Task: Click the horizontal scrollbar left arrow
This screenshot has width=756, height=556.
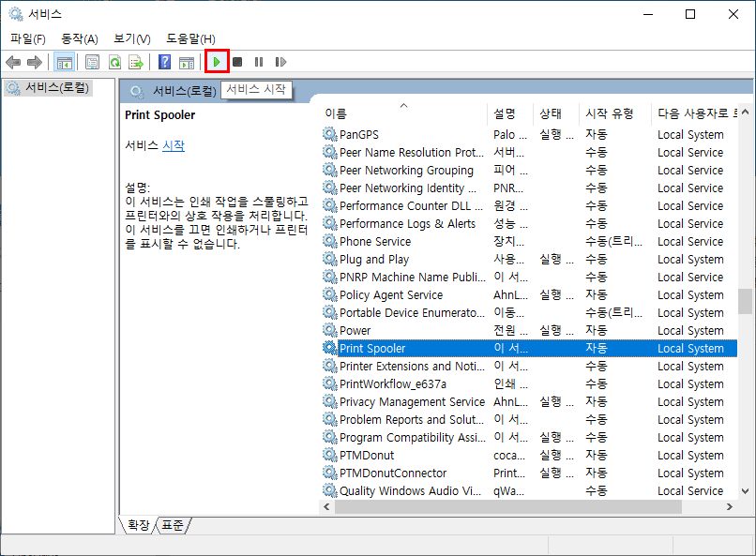Action: coord(326,506)
